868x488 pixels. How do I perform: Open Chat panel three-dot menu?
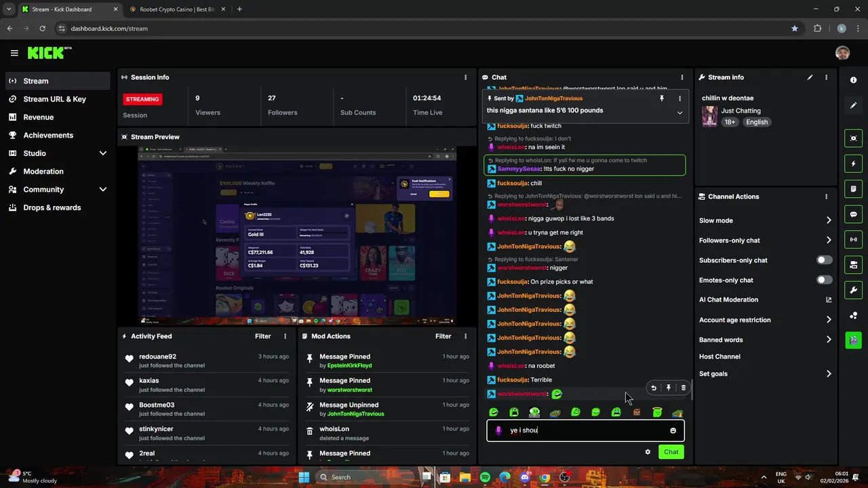682,77
